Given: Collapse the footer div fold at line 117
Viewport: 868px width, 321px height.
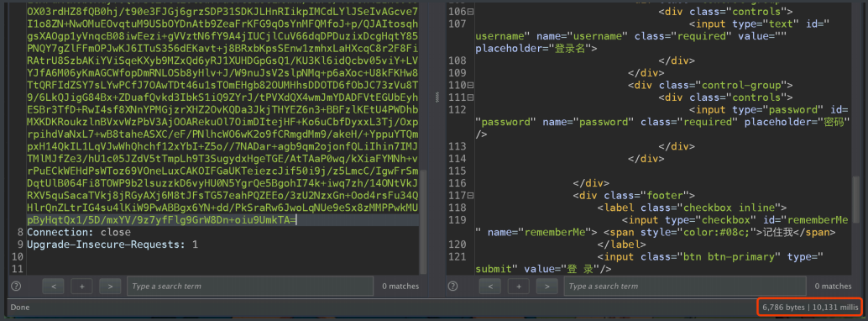Looking at the screenshot, I should point(470,195).
